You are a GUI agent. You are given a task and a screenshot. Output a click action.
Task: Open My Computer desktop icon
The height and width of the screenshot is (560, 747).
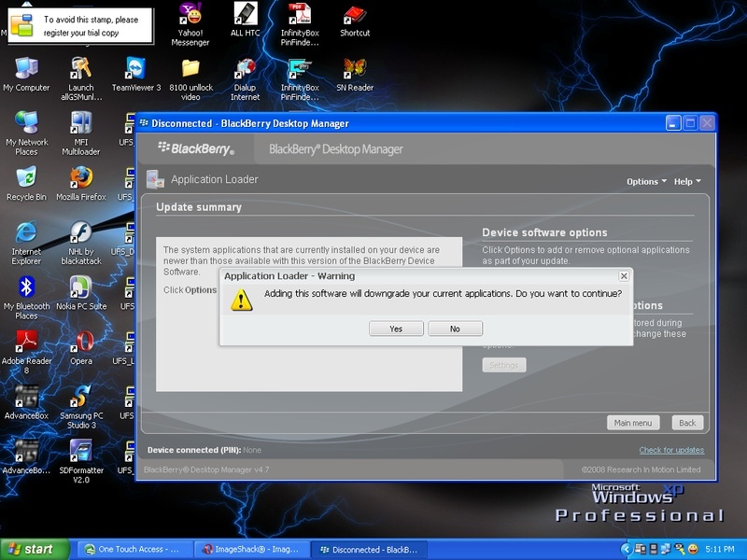(x=26, y=75)
